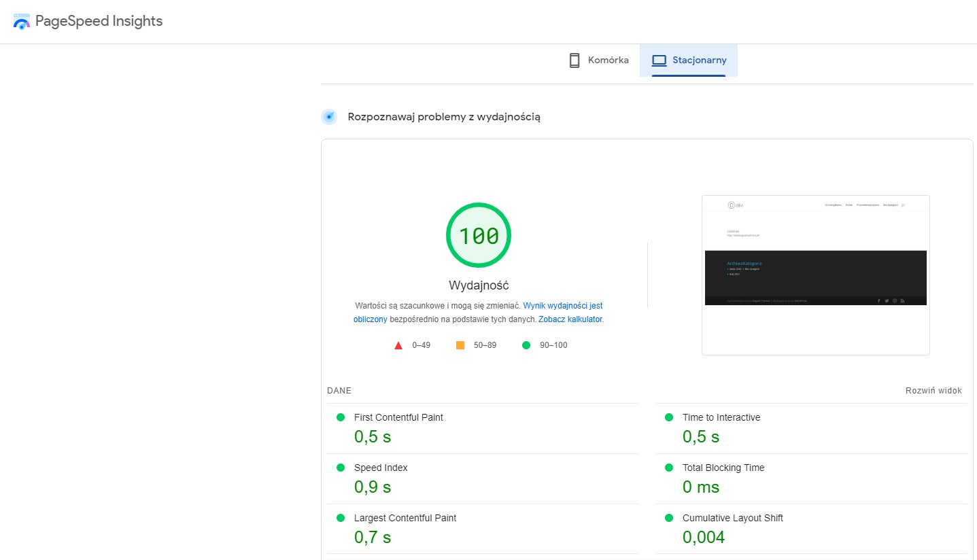977x560 pixels.
Task: Click the green dot beside Speed Index
Action: pos(341,468)
